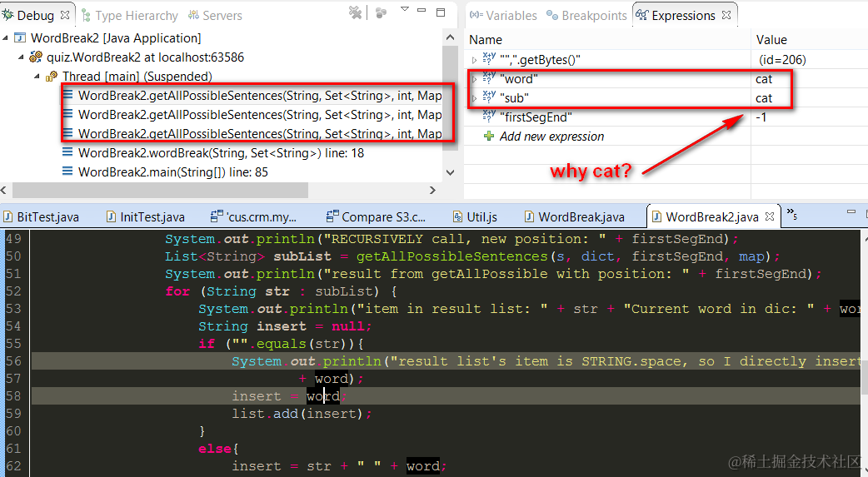Click the expression icon beside "firstSegEnd"
Screen dimensions: 868x477
[x=489, y=116]
